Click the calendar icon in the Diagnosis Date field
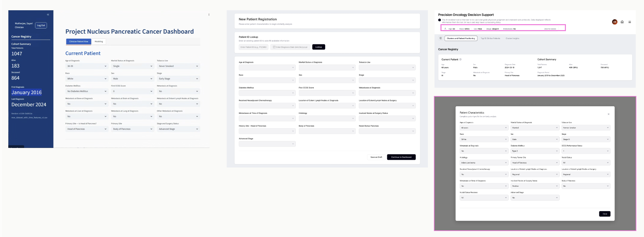This screenshot has width=644, height=237. click(x=274, y=47)
